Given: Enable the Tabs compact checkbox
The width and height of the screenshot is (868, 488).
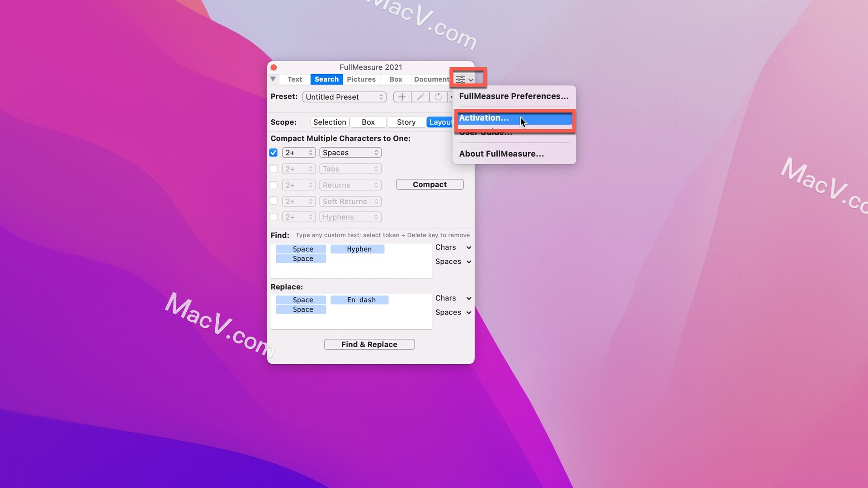Looking at the screenshot, I should (274, 169).
